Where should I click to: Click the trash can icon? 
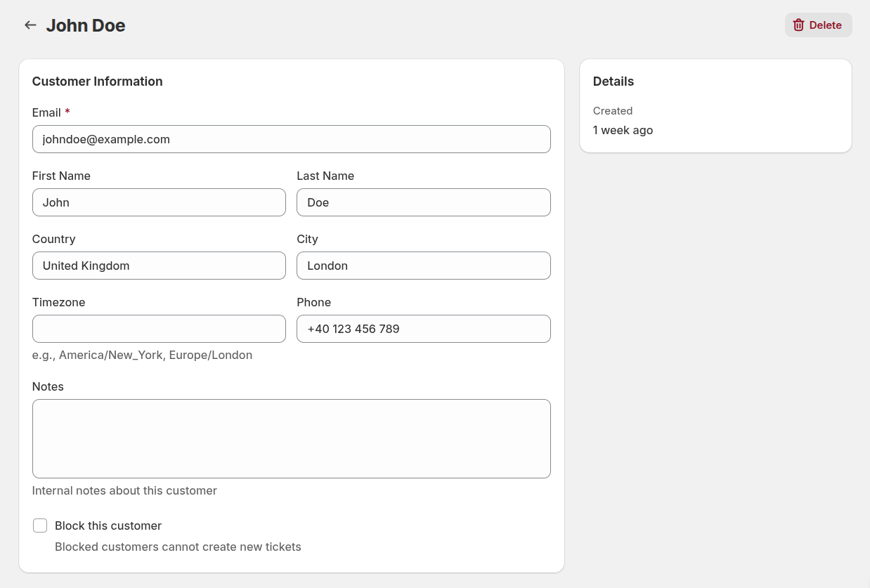click(x=798, y=25)
